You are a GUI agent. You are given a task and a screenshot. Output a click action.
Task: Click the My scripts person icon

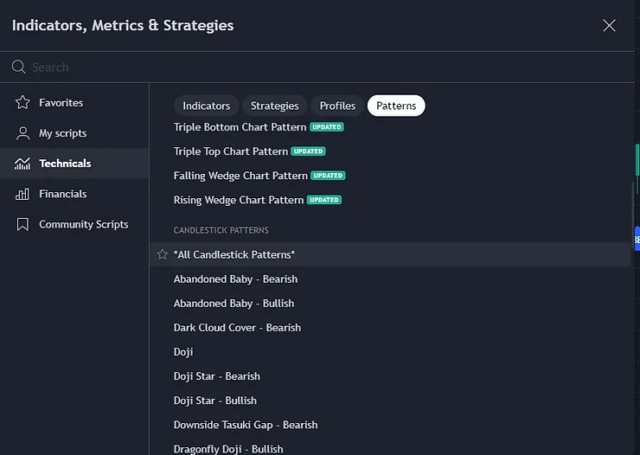coord(22,133)
